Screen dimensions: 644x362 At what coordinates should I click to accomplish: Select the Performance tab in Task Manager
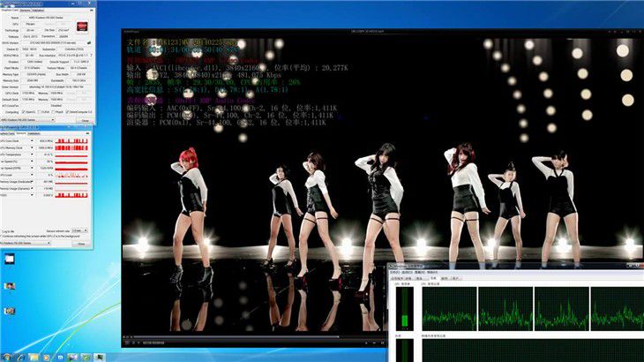(x=433, y=279)
